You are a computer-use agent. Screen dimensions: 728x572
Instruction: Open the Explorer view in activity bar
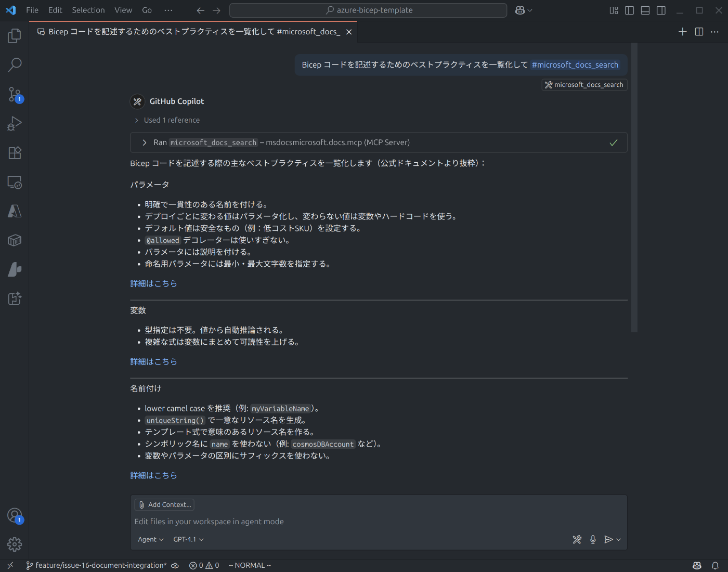click(15, 36)
